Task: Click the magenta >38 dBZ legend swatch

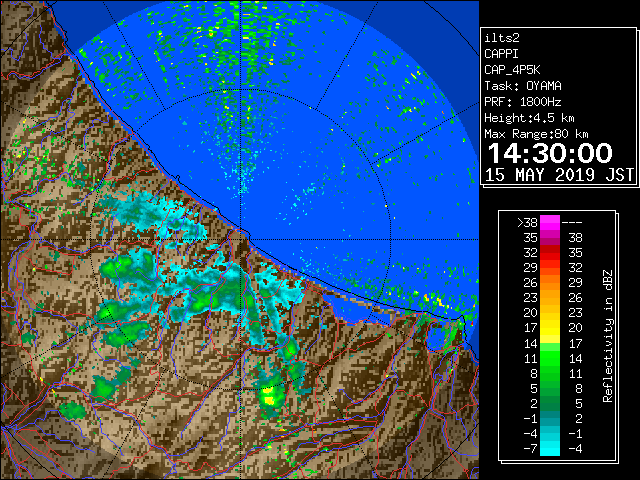Action: [x=550, y=222]
